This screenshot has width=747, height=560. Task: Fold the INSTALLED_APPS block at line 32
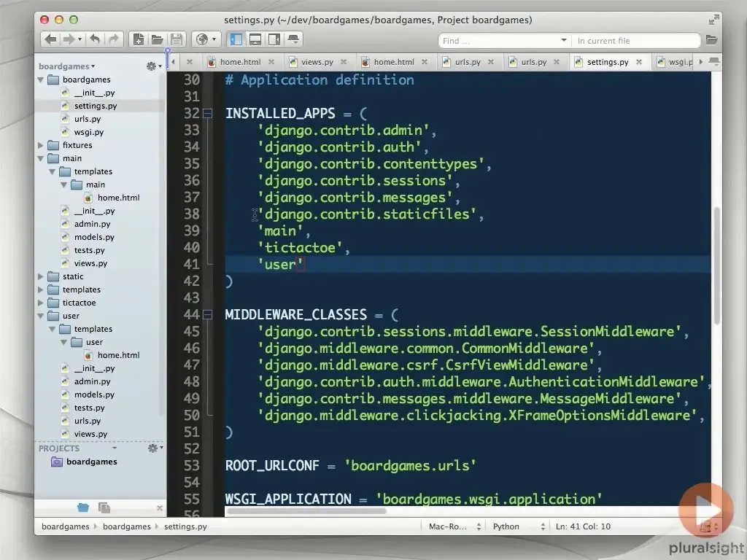click(207, 113)
